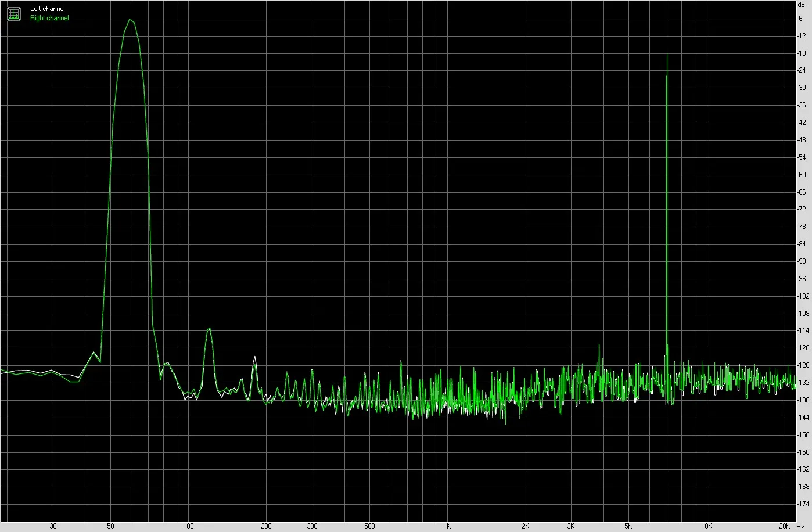Click the 500 frequency axis label

click(369, 526)
